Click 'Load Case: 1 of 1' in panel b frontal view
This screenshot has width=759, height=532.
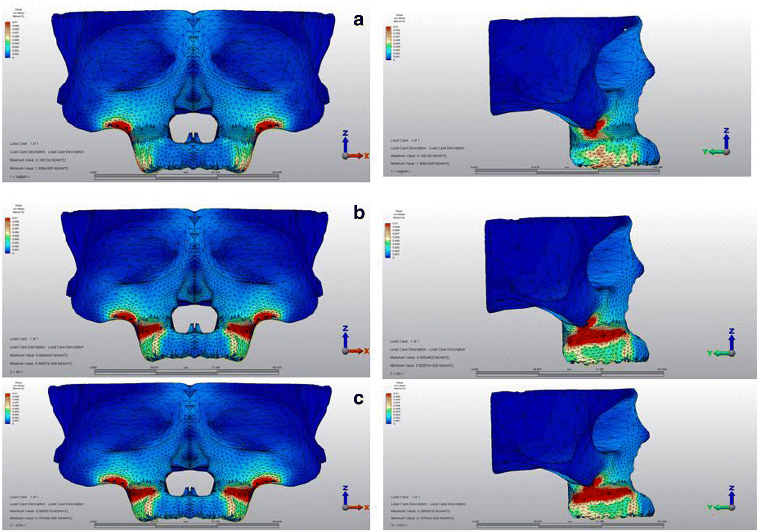24,339
